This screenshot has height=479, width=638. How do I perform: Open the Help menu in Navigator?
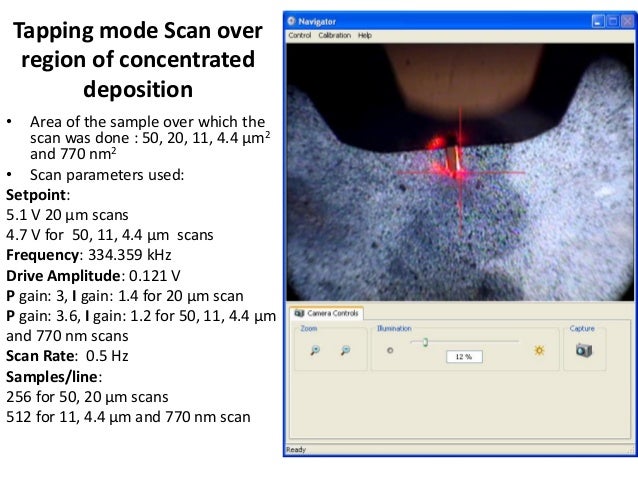tap(365, 35)
